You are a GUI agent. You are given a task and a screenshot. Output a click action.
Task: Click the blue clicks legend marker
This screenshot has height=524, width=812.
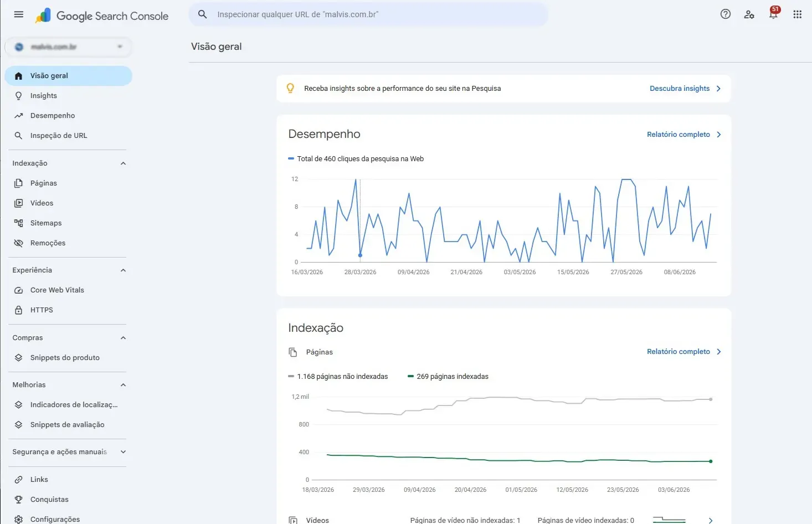tap(291, 159)
